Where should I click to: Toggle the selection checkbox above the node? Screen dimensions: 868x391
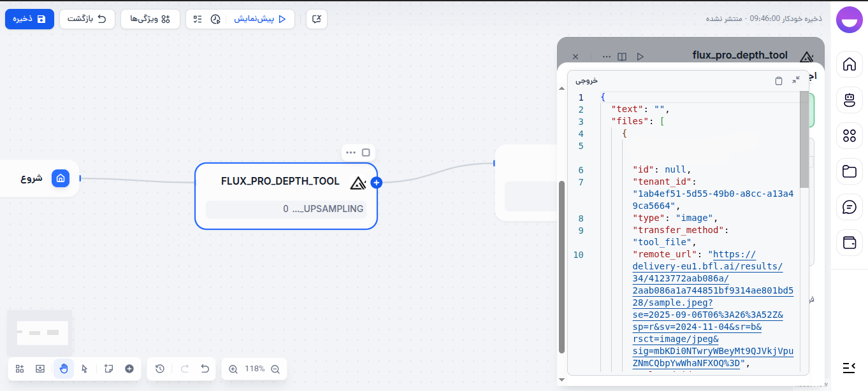366,152
